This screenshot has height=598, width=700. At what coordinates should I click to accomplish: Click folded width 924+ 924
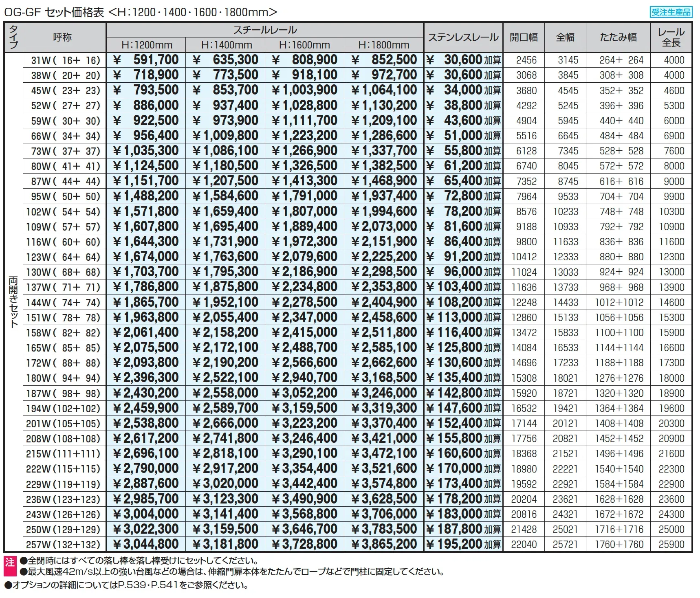621,272
